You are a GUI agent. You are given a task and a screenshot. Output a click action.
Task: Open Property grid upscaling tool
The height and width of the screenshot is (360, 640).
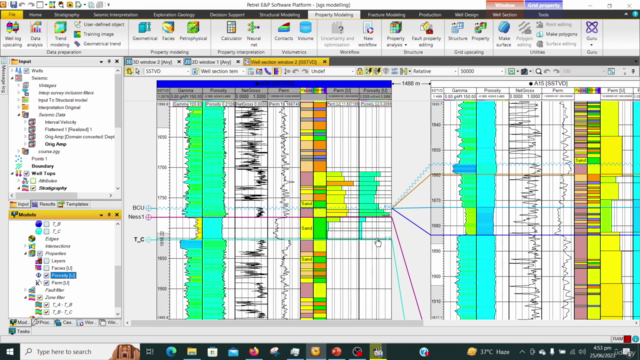(x=480, y=31)
